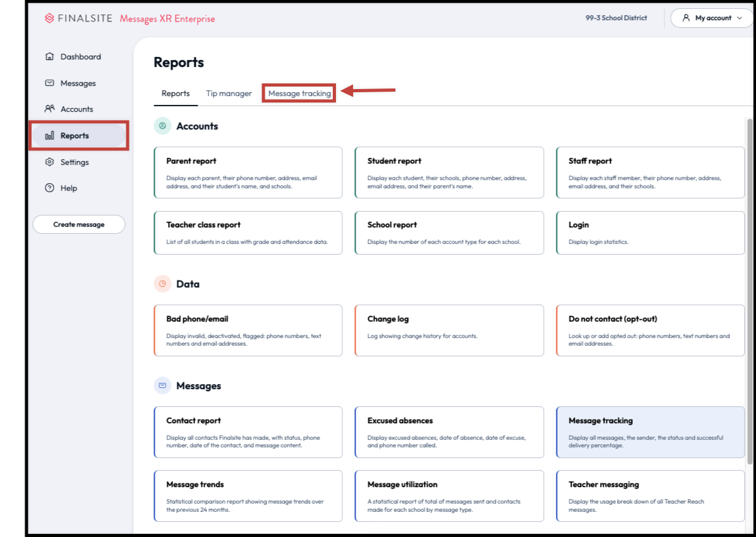The image size is (756, 537).
Task: Click the Messages section envelope icon
Action: click(x=162, y=385)
